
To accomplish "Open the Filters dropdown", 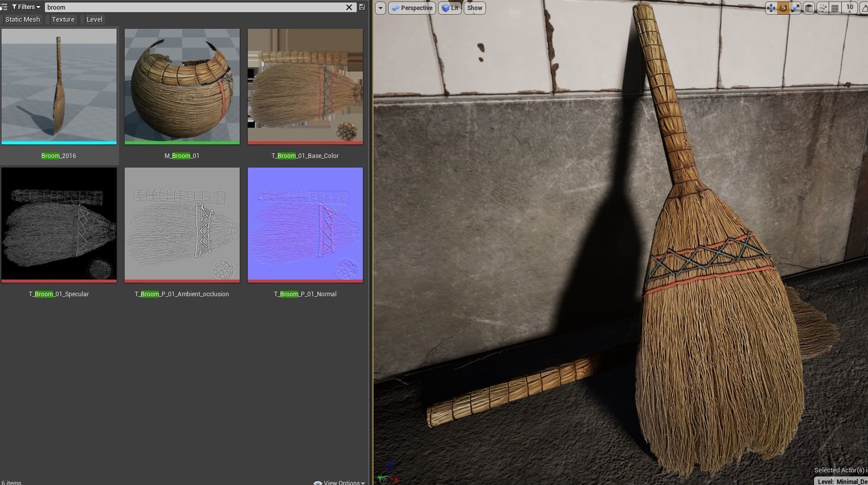I will (x=26, y=7).
